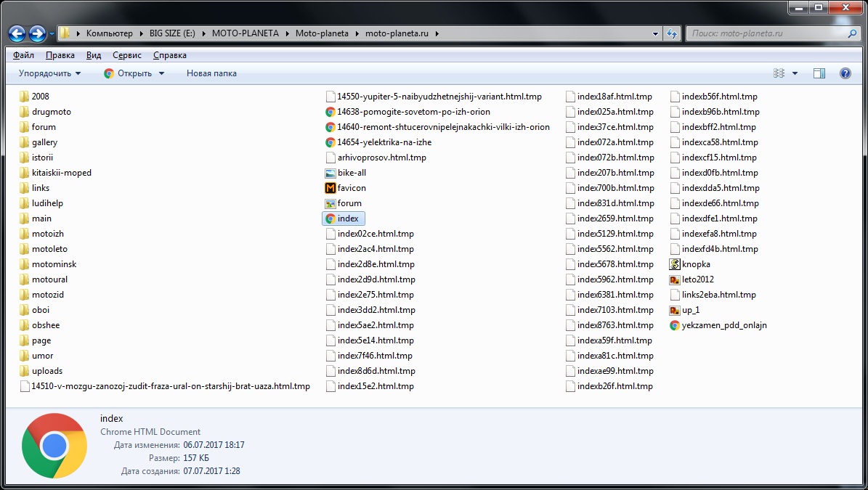Select the yekzamen_pdd_onlajn Chrome HTML file

[x=723, y=325]
